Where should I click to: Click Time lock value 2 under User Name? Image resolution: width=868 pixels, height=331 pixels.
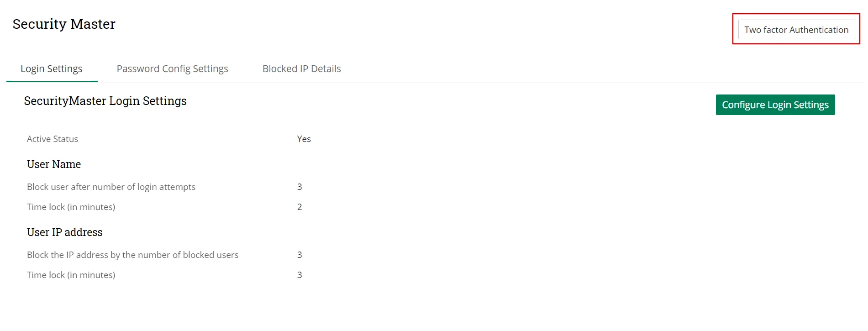click(x=300, y=206)
